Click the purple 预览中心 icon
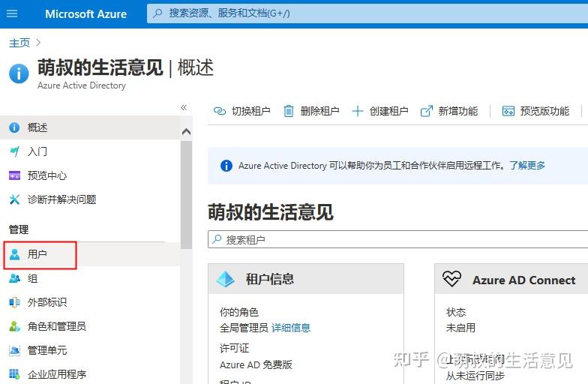Image resolution: width=588 pixels, height=384 pixels. [14, 175]
